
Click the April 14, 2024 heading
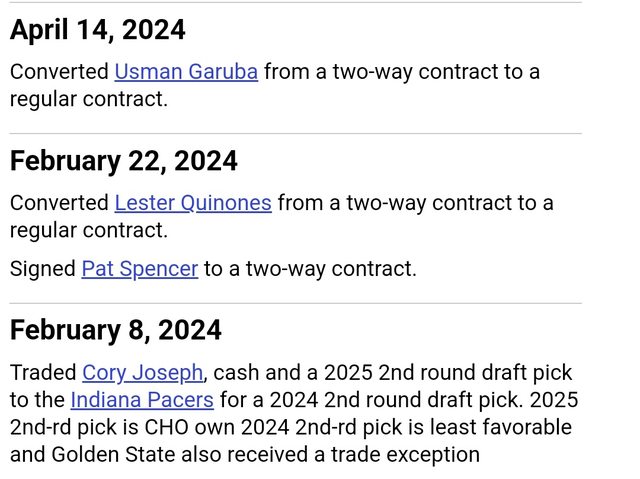point(98,30)
